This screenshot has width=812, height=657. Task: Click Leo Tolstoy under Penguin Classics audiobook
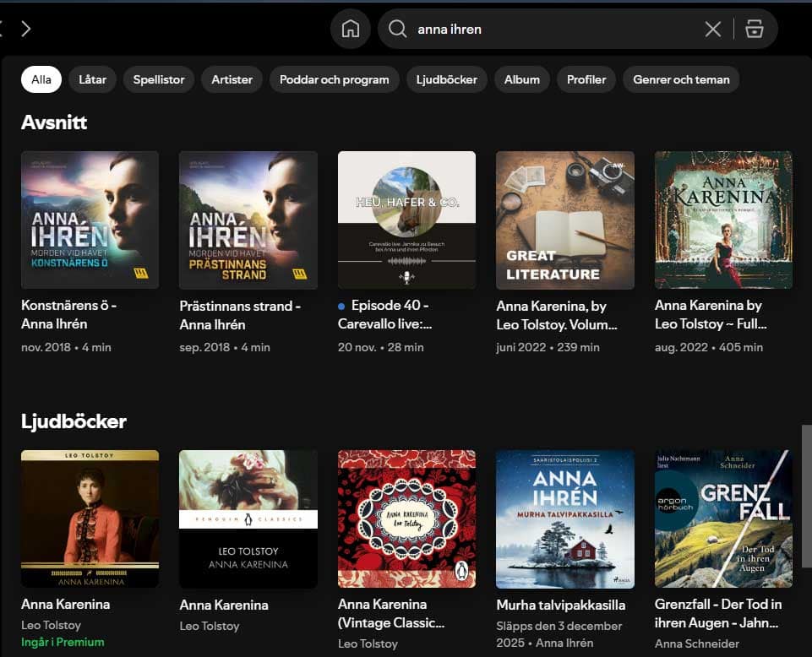click(x=210, y=626)
